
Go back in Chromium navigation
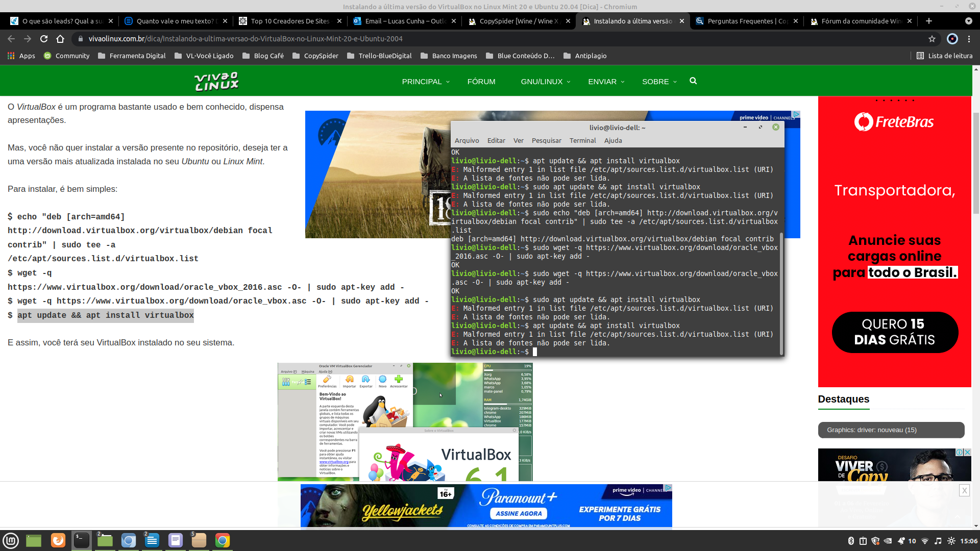pyautogui.click(x=11, y=39)
